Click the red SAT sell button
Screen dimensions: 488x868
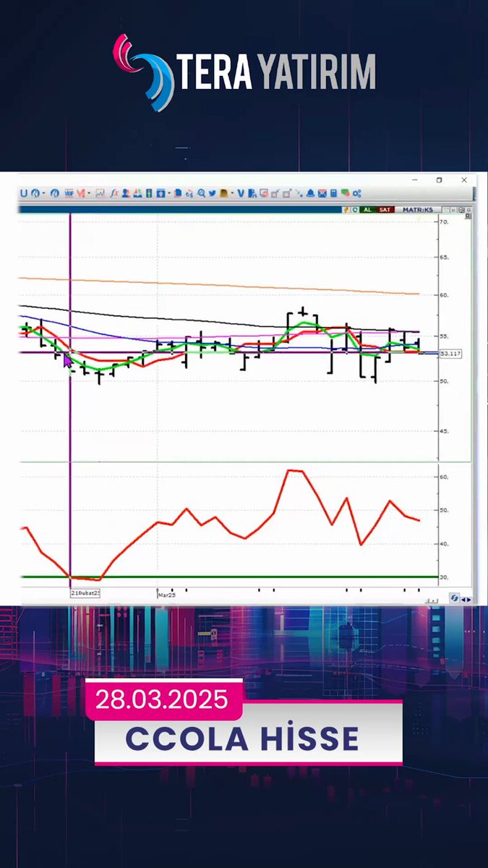pos(384,210)
